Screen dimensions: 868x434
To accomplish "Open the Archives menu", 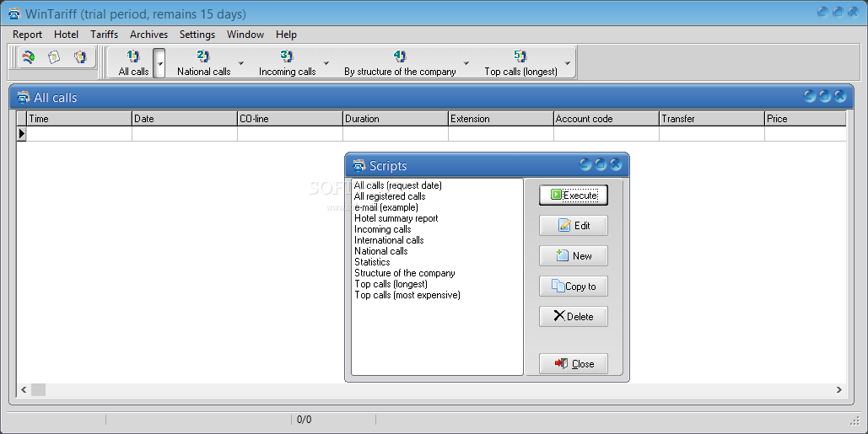I will coord(148,35).
